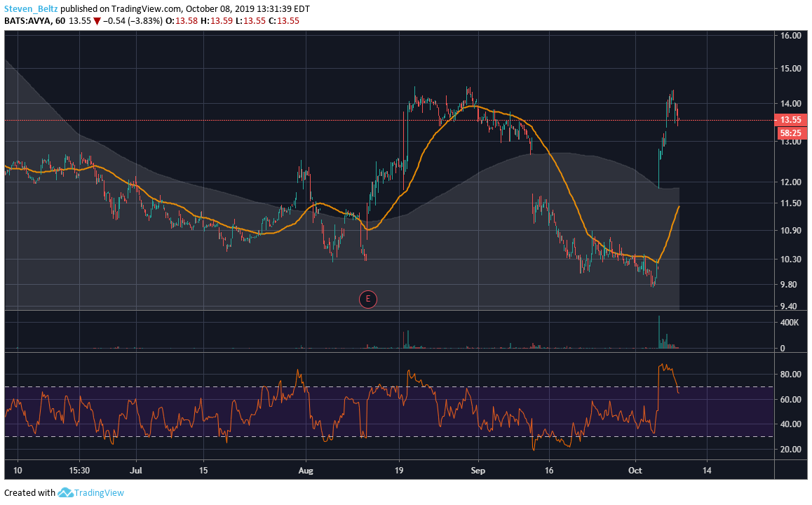This screenshot has width=812, height=505.
Task: Click the 19 date label on time axis
Action: [x=399, y=471]
